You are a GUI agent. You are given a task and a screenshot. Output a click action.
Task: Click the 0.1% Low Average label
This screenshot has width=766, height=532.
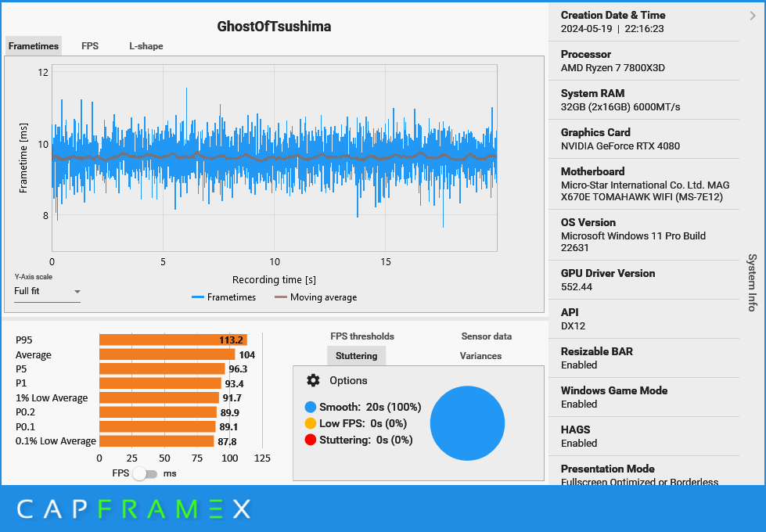coord(56,441)
